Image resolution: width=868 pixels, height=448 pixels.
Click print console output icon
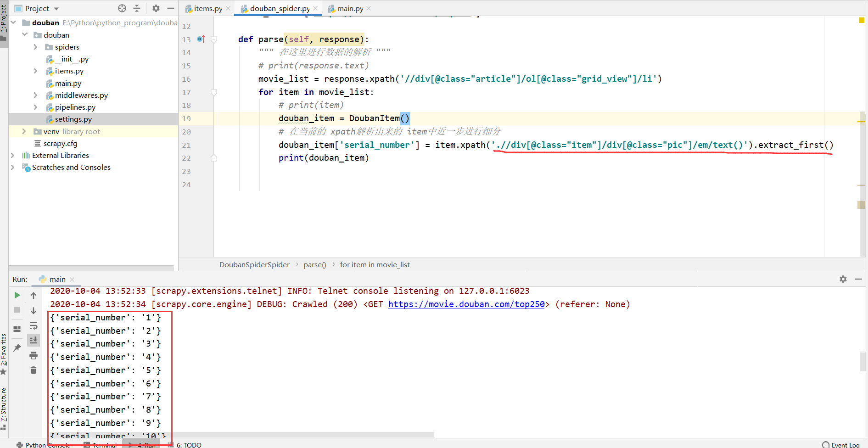click(x=34, y=355)
